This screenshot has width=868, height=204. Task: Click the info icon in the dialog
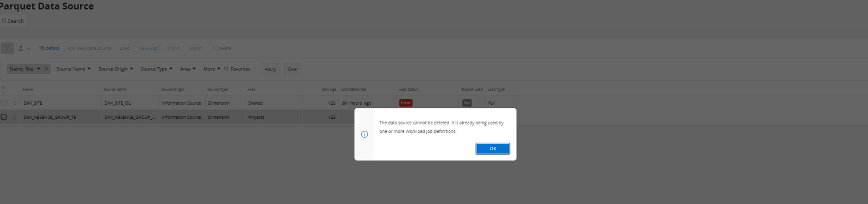click(365, 135)
